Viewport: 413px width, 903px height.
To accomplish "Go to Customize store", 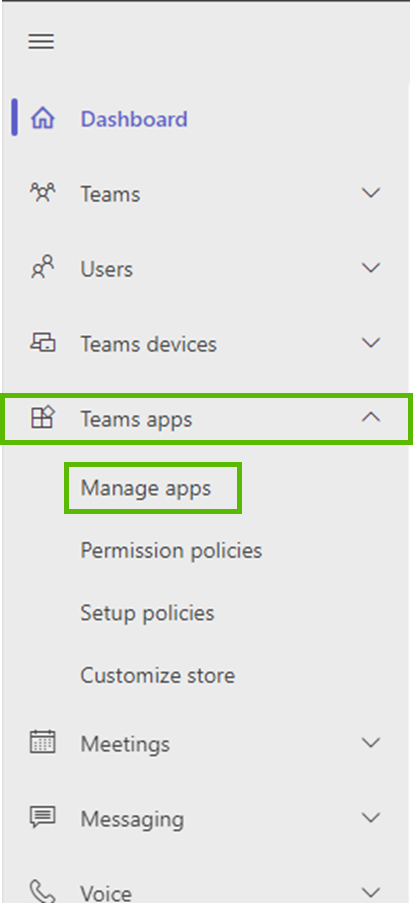I will pyautogui.click(x=157, y=675).
